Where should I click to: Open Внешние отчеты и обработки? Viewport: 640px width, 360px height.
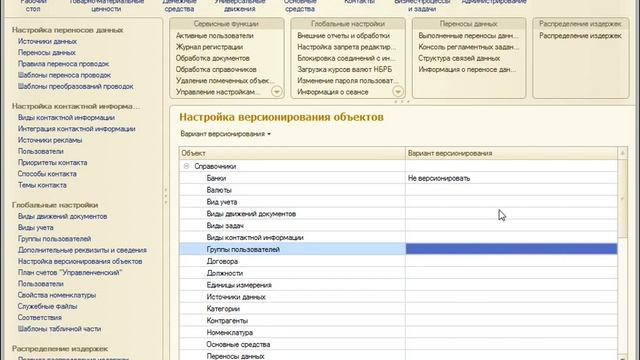[344, 36]
